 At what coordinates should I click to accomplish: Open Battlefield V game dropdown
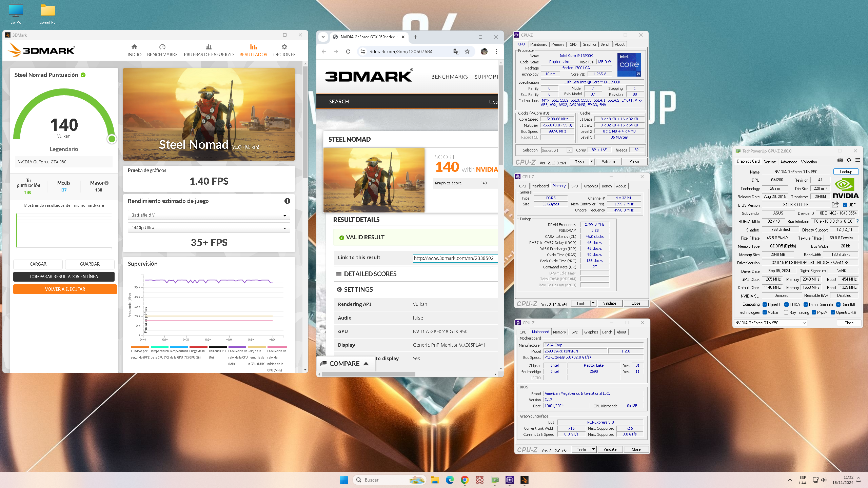click(209, 215)
